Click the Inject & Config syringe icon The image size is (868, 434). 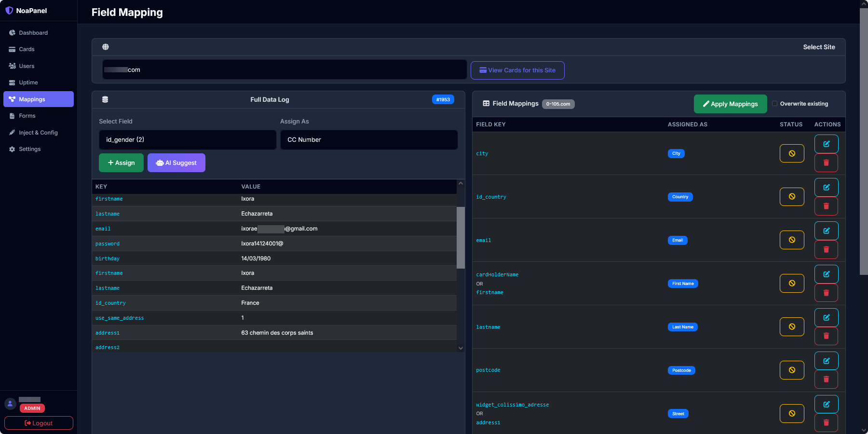[x=12, y=133]
